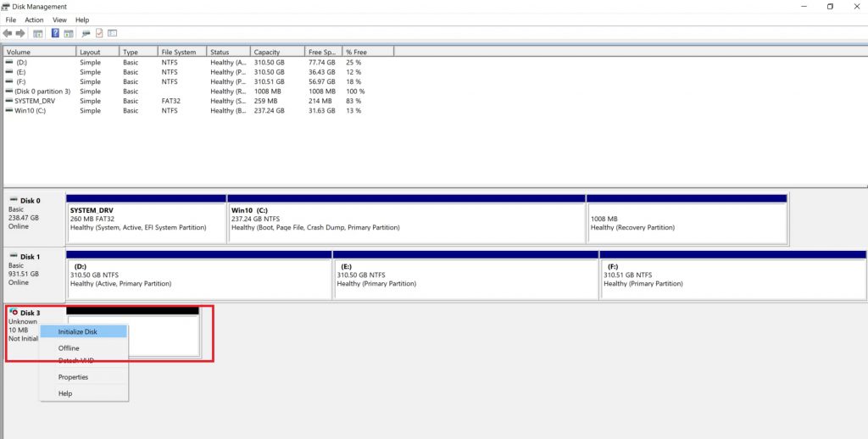Click drive icon of Disk 0 partition 3 row
868x439 pixels.
pyautogui.click(x=8, y=91)
